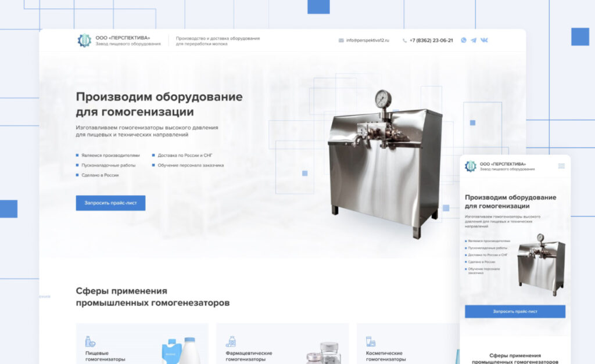
Task: Call the number +7 (8362) 23-06-21
Action: point(431,40)
